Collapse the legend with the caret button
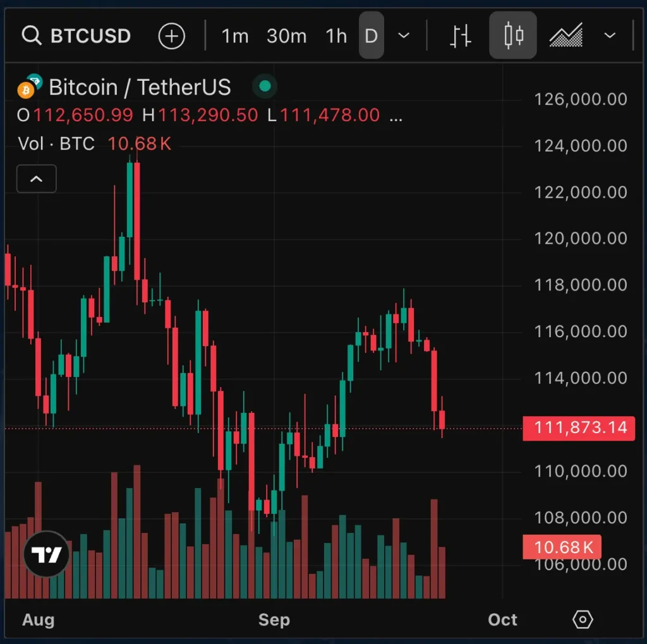The height and width of the screenshot is (644, 647). point(36,179)
